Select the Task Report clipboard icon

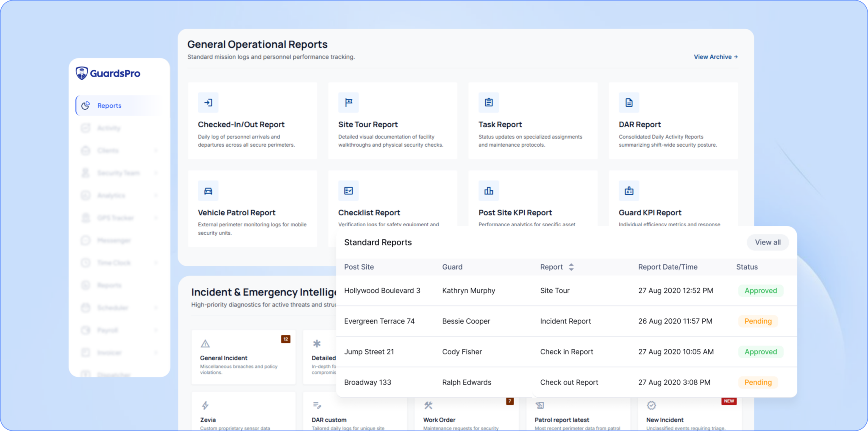click(489, 103)
